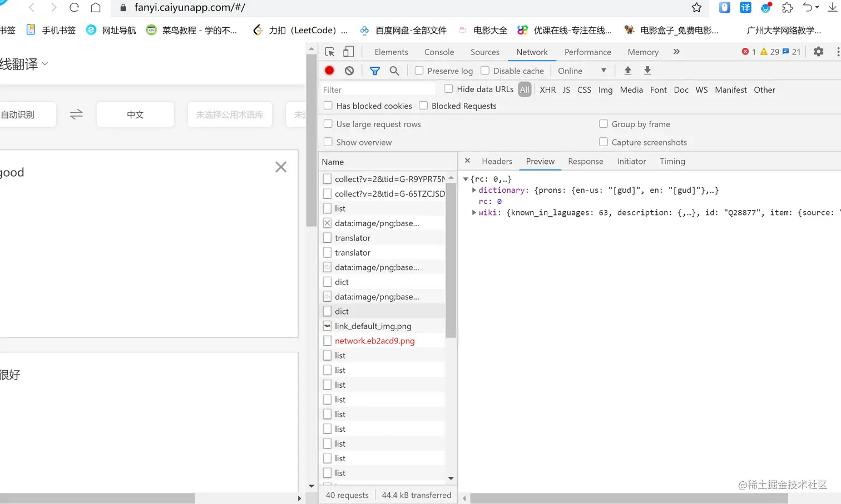Check Has blocked cookies
The image size is (841, 504).
pos(328,106)
